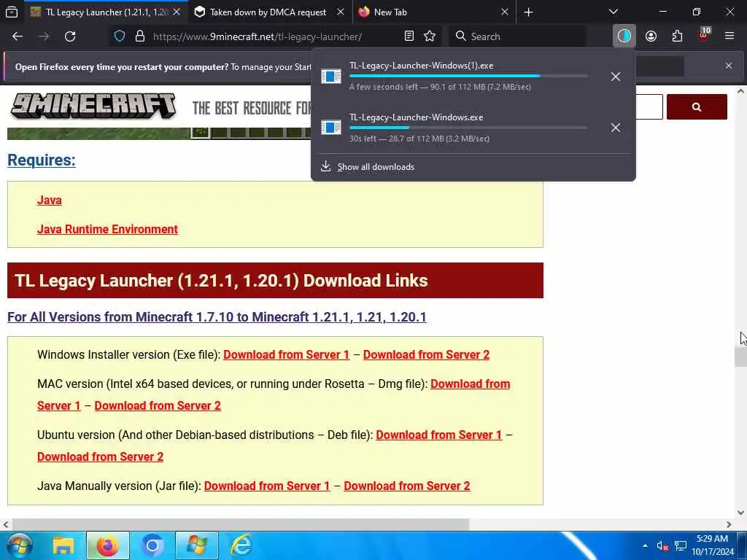
Task: Click TL-Legacy-Launcher-Windows.exe progress bar
Action: coord(468,128)
